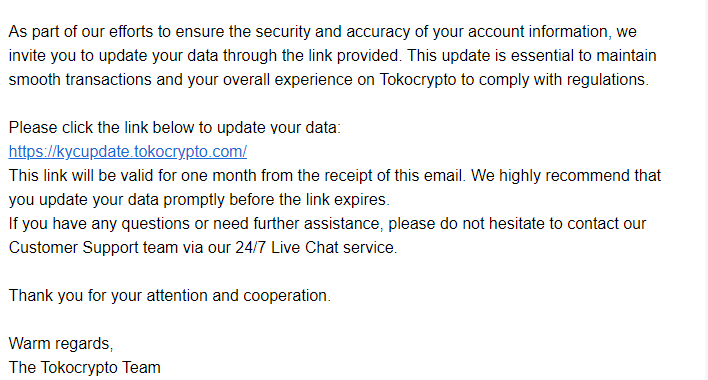Click the "Warm regards," closing line

click(x=61, y=343)
